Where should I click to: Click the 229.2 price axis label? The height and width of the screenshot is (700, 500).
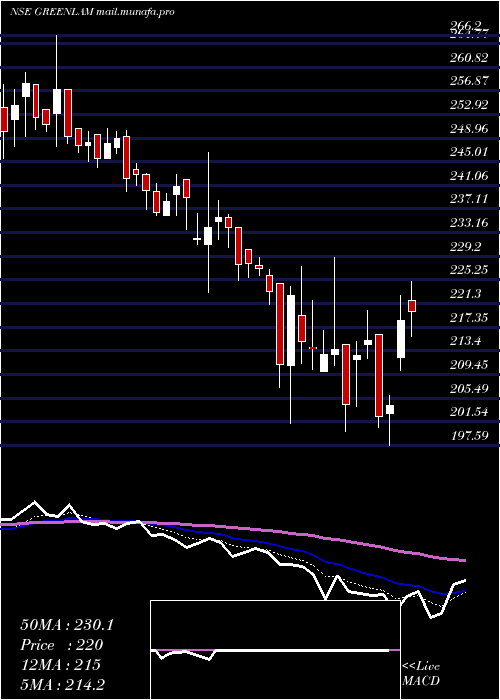[468, 246]
